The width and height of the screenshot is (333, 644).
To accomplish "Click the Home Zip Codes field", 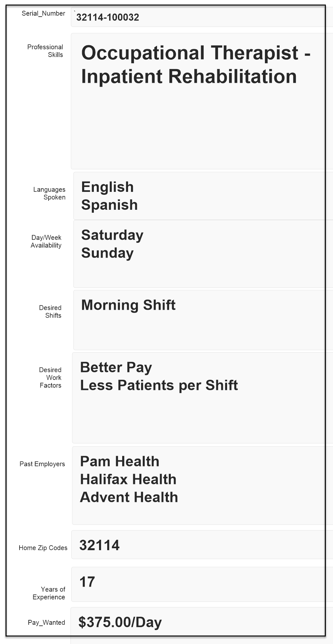I will click(199, 545).
